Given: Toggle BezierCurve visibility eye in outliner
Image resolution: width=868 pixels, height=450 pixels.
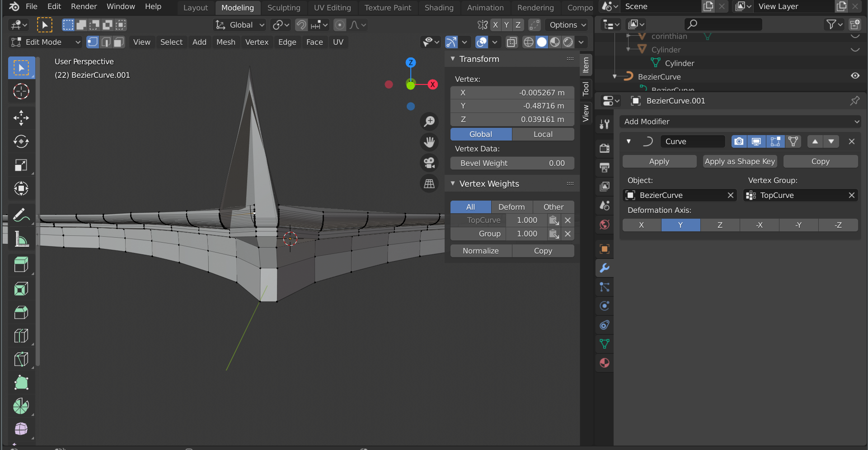Looking at the screenshot, I should click(x=855, y=76).
